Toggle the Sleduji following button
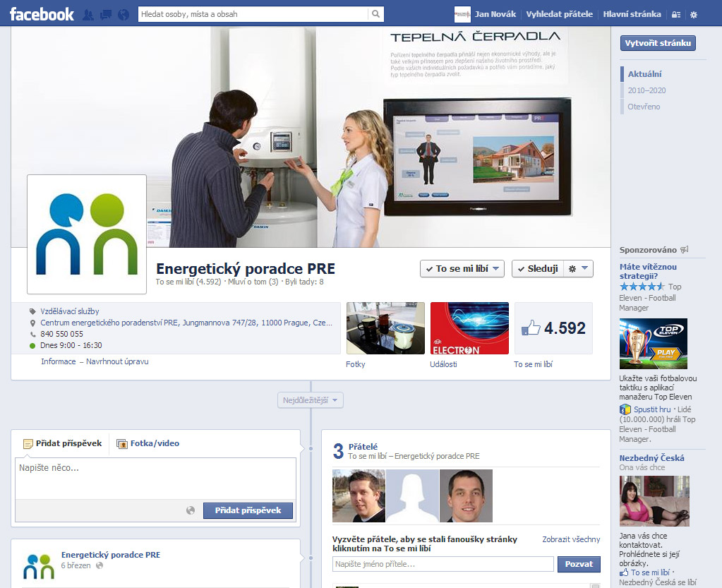This screenshot has width=722, height=588. coord(537,269)
